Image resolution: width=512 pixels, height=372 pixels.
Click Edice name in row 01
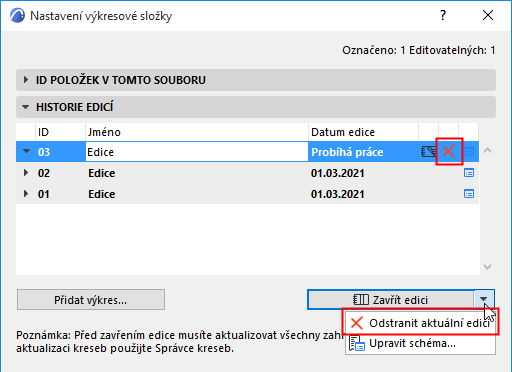[102, 194]
